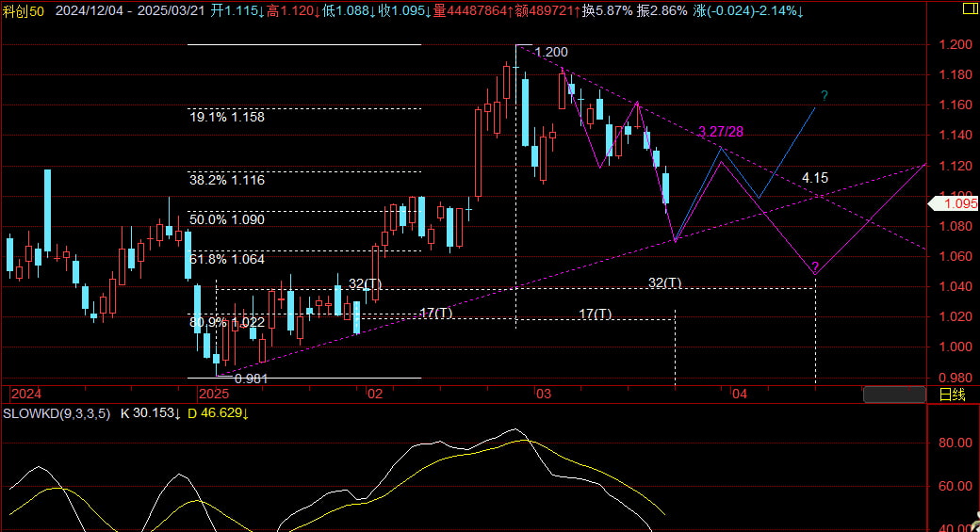Click the 1.200 high price label

(x=550, y=53)
